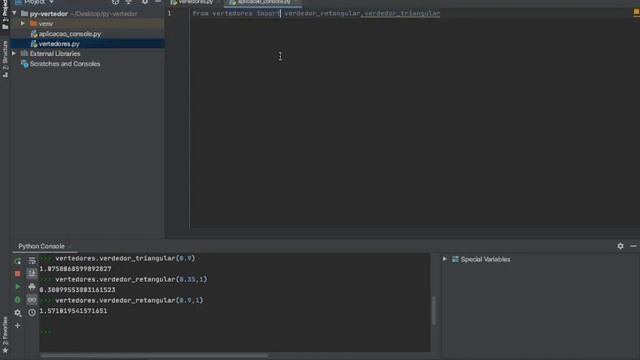The image size is (640, 360).
Task: Open the Project tool window sidebar tab
Action: click(5, 15)
